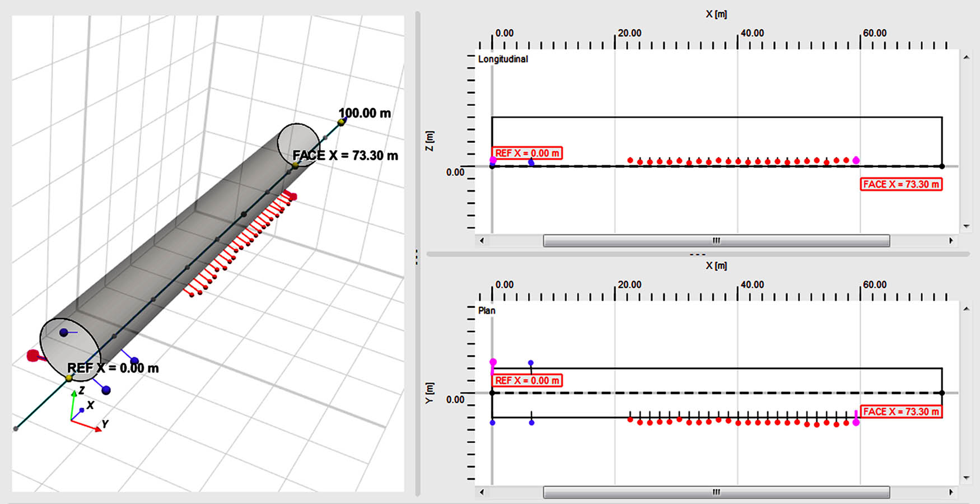Click the left scroll arrow of the Plan view
This screenshot has width=980, height=504.
(482, 492)
